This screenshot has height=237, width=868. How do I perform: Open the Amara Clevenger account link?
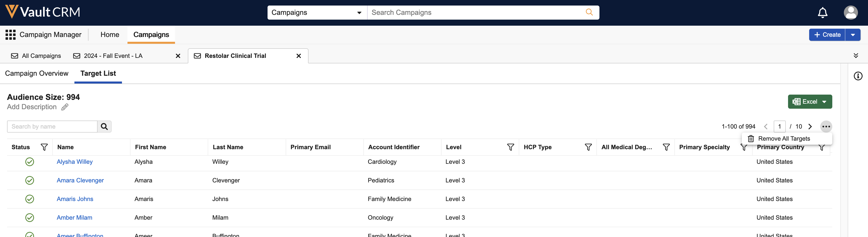(80, 181)
